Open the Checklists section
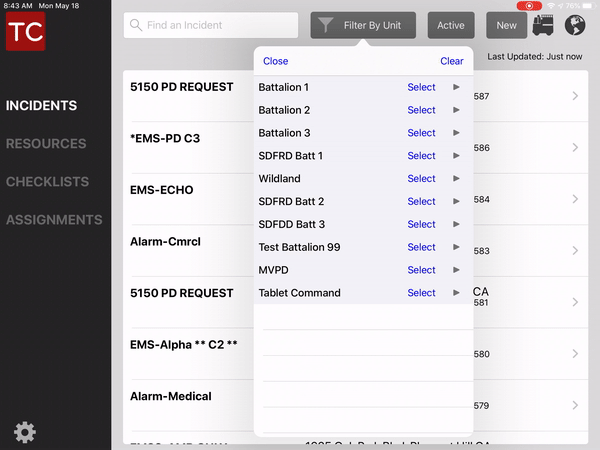Viewport: 600px width, 450px height. [47, 182]
